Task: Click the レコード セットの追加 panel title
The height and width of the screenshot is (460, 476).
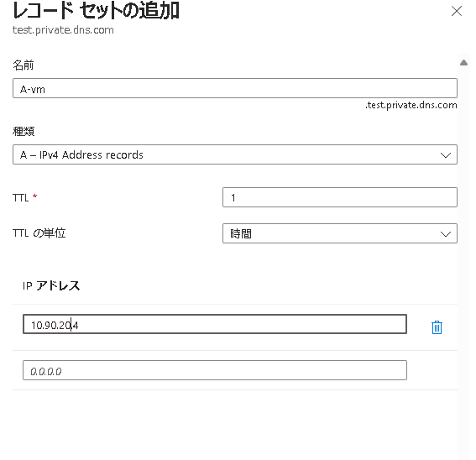Action: tap(96, 11)
